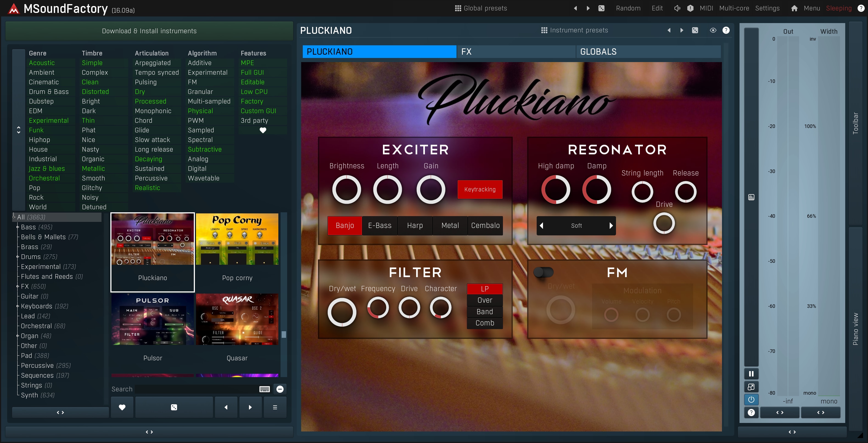Go to previous global preset arrow
Screen dimensions: 868x443
coord(576,8)
